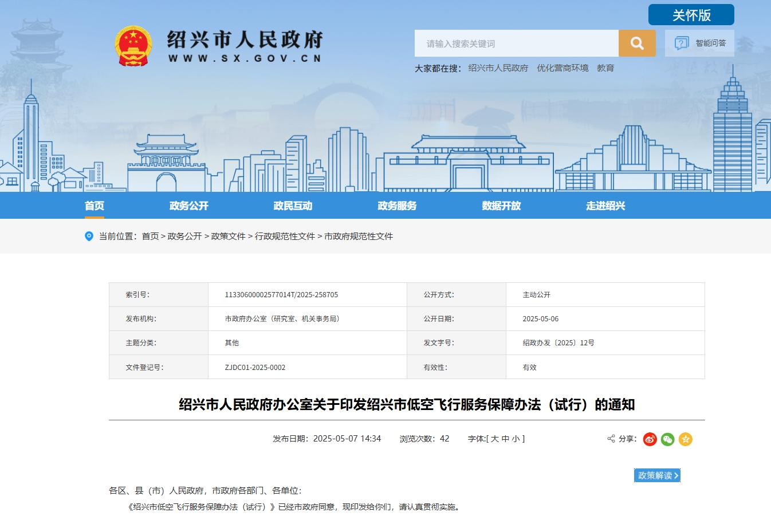This screenshot has height=532, width=771.
Task: Open the 智能问答 chat assistant
Action: [699, 44]
